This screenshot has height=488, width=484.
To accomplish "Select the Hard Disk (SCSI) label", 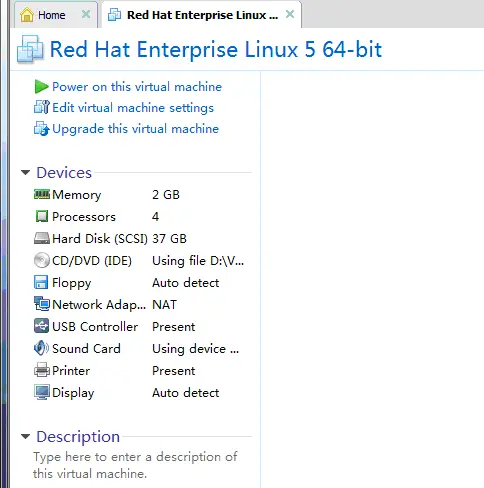I will click(x=100, y=239).
